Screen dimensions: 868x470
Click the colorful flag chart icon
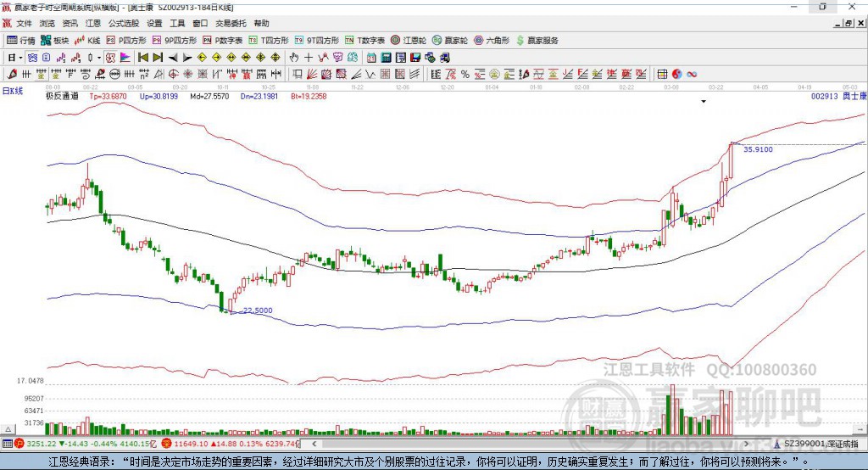125,58
